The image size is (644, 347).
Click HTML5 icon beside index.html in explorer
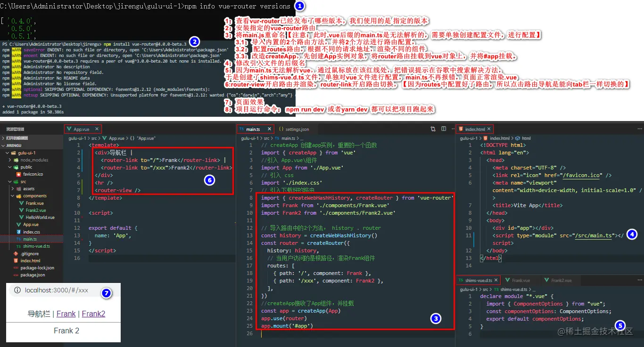16,260
